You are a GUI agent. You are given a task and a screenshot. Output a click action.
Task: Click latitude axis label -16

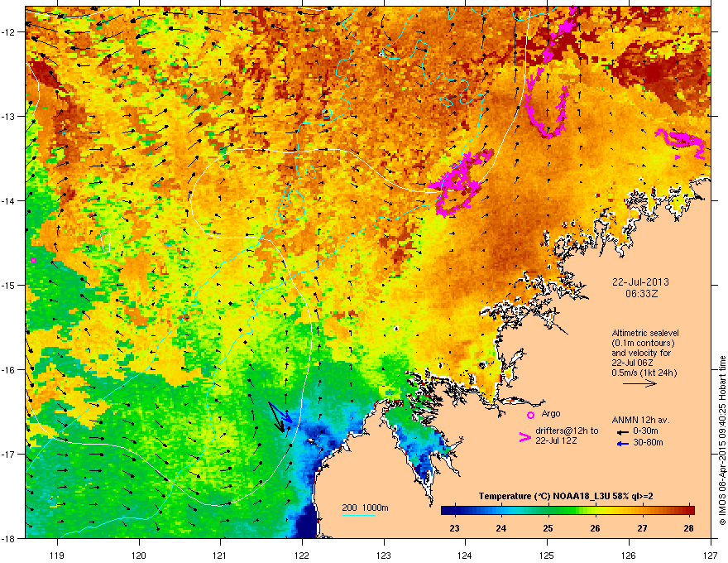pos(9,370)
